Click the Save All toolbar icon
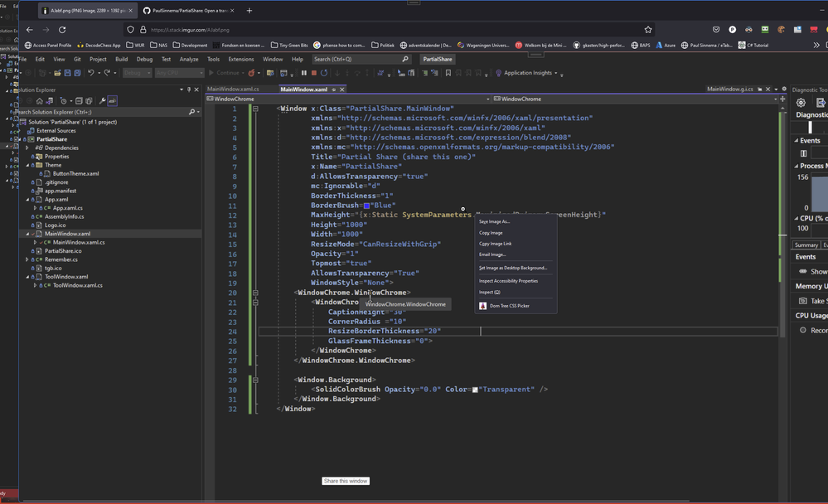Viewport: 828px width, 504px height. click(78, 73)
